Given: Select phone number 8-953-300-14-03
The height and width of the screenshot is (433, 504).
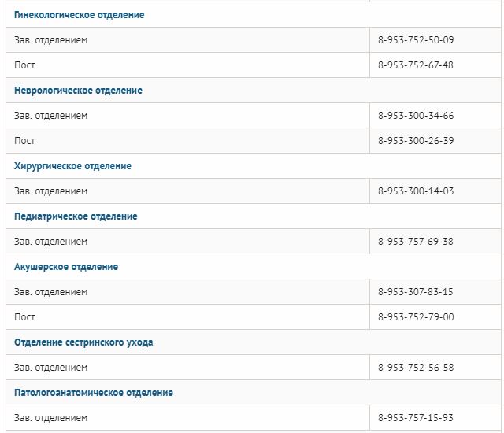Looking at the screenshot, I should coord(416,191).
